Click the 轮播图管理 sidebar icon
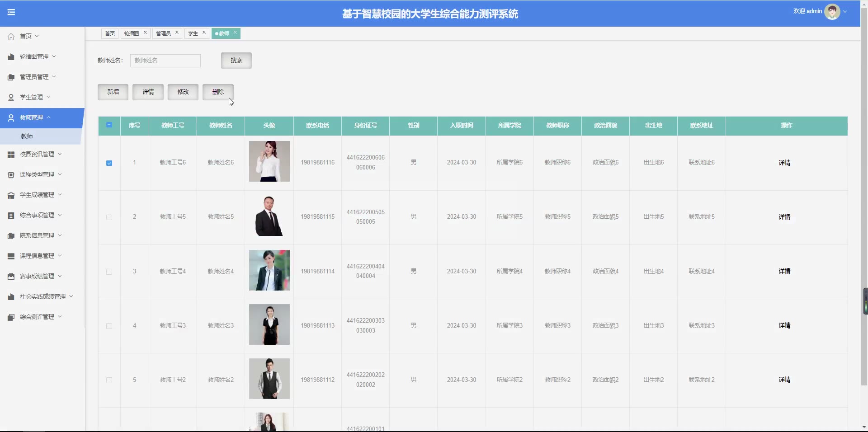Screen dimensions: 868x432 [11, 57]
